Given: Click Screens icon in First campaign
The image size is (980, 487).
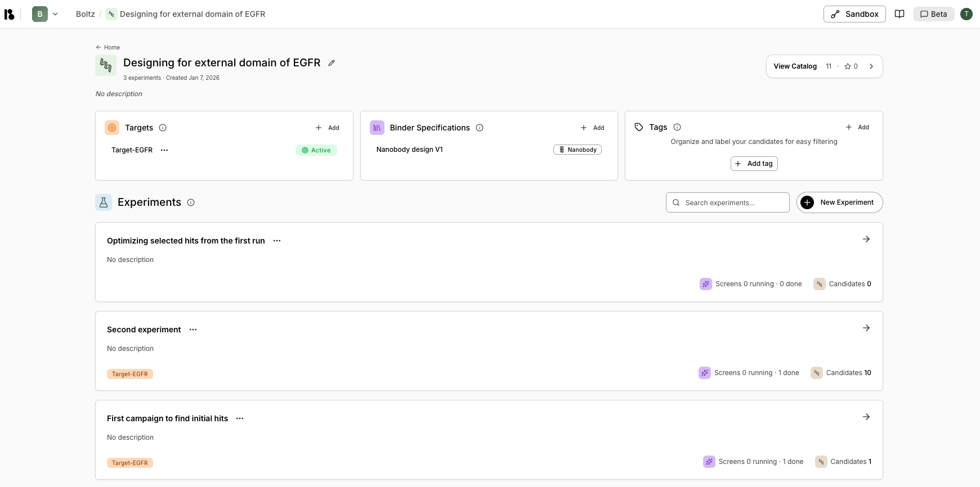Looking at the screenshot, I should 709,462.
